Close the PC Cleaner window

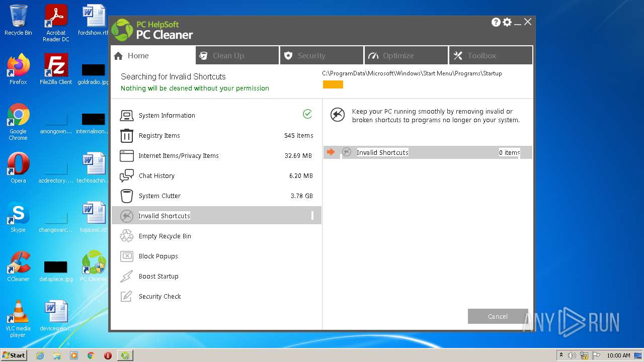point(528,22)
